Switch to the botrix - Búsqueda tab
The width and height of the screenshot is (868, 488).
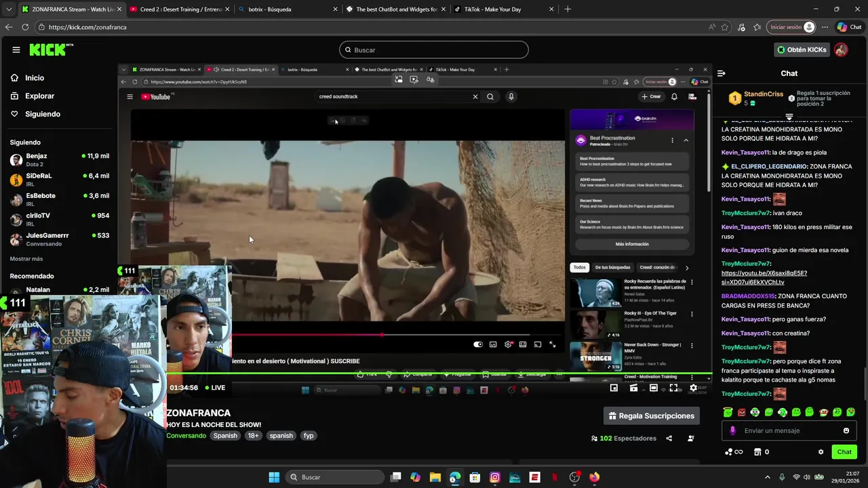pos(288,9)
